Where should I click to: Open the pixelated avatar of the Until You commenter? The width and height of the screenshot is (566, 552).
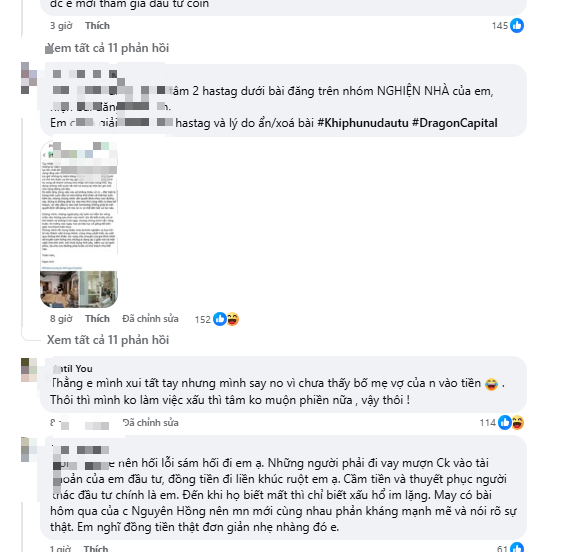29,370
